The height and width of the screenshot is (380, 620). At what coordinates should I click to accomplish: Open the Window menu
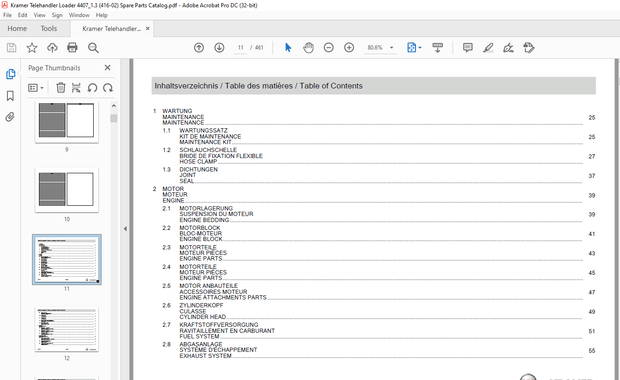click(79, 15)
